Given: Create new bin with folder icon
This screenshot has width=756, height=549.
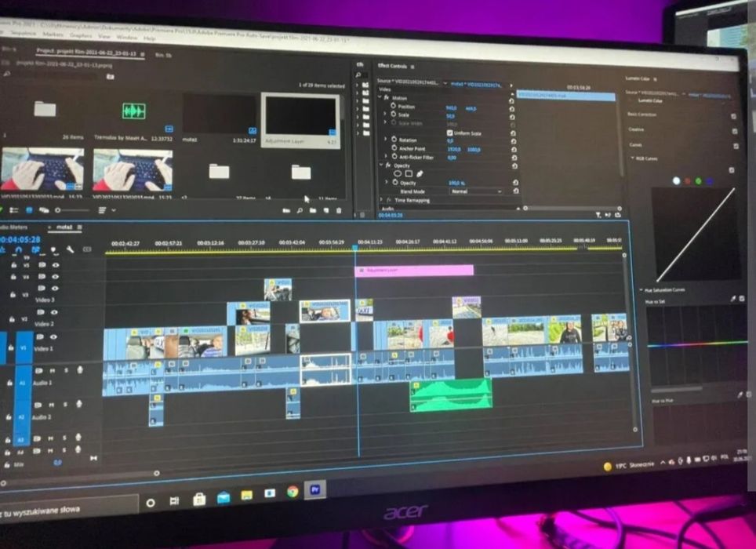Looking at the screenshot, I should tap(313, 211).
